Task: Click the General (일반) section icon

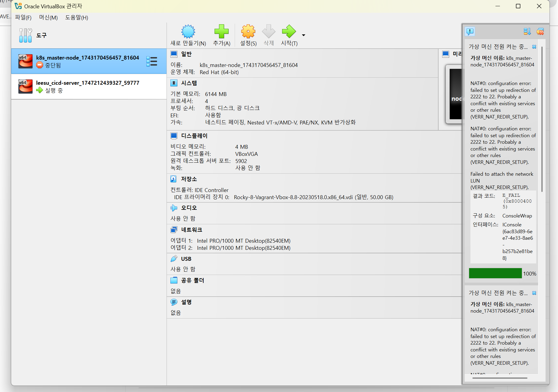Action: point(174,54)
